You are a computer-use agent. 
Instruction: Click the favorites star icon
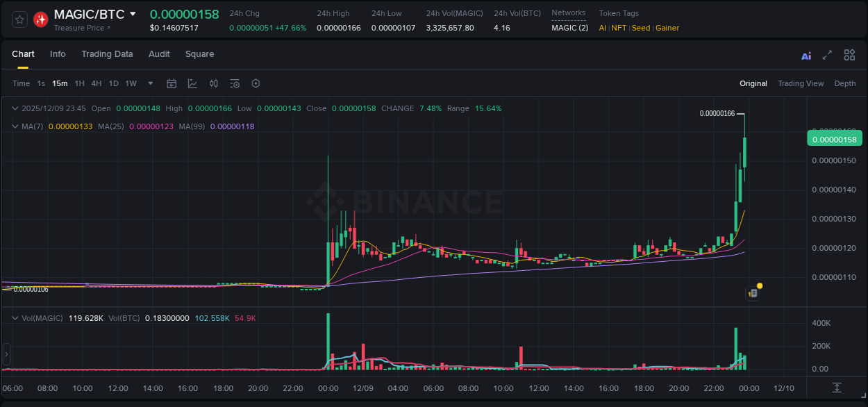(x=19, y=19)
